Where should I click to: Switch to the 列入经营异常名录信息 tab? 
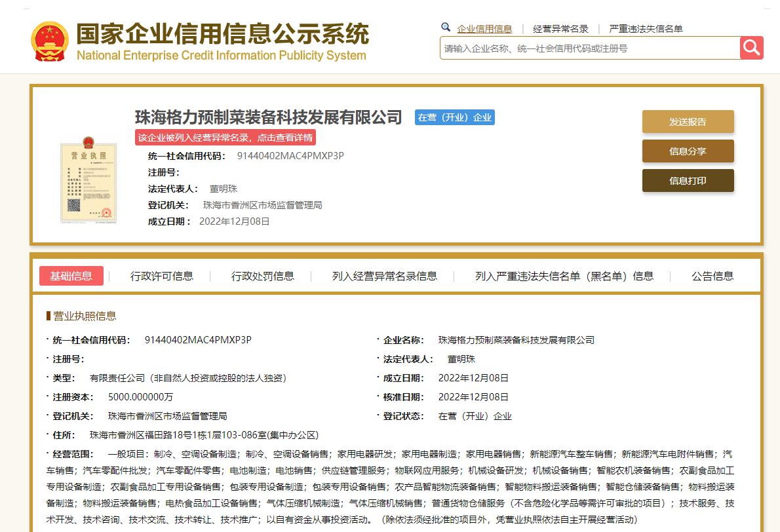tap(385, 276)
